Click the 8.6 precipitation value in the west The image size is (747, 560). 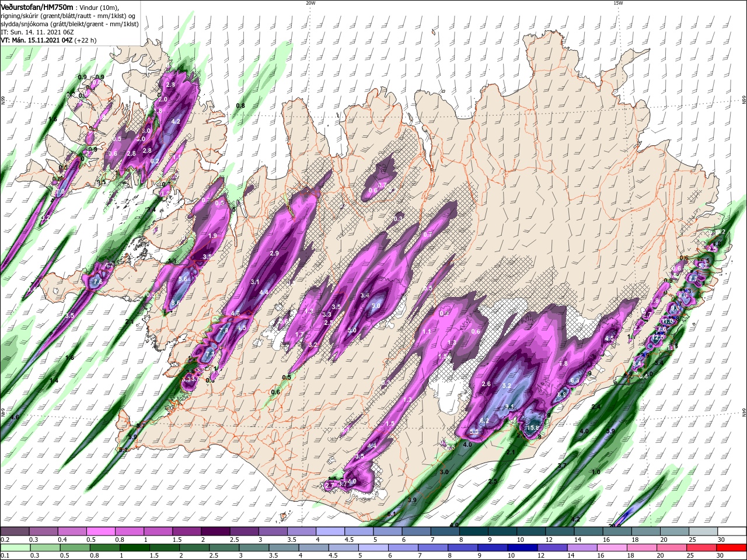pos(175,303)
